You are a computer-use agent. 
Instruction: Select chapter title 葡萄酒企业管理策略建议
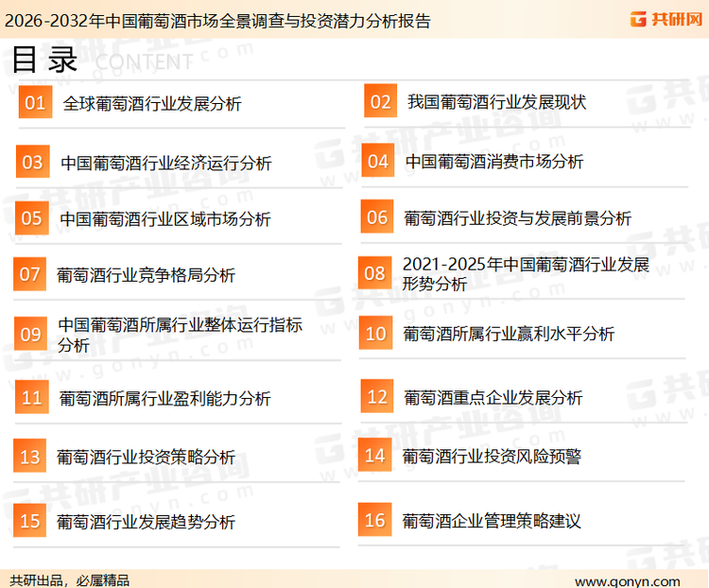tap(492, 521)
